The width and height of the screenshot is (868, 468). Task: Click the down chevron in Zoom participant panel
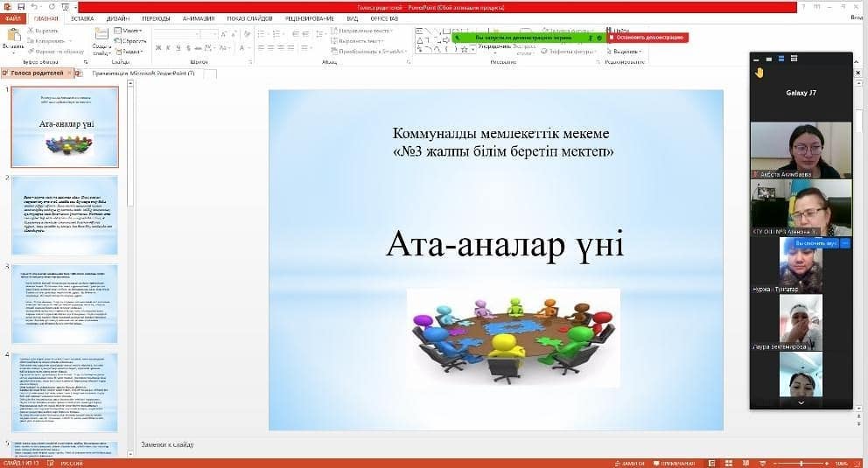[801, 403]
